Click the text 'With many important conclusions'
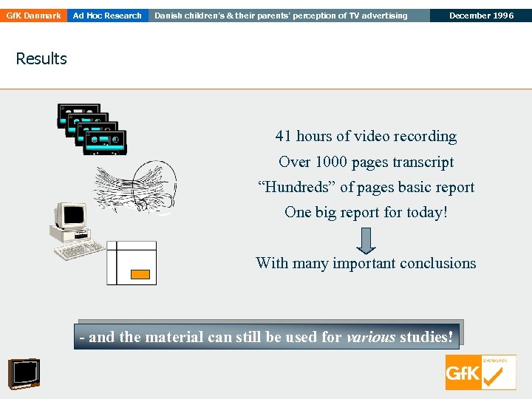Screen dimensions: 532x399 pyautogui.click(x=366, y=263)
